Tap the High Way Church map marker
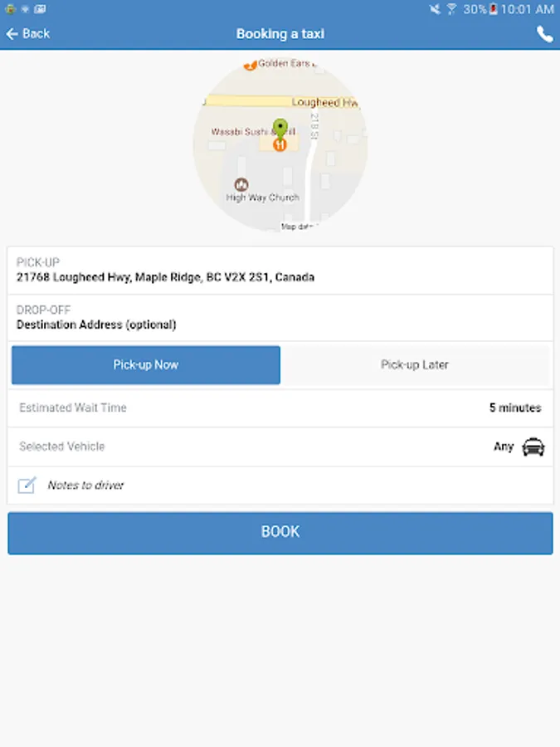The width and height of the screenshot is (560, 747). click(241, 183)
